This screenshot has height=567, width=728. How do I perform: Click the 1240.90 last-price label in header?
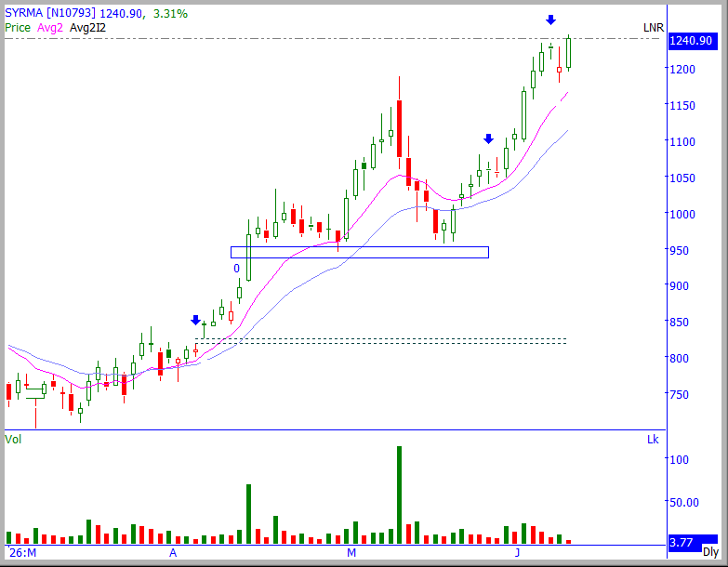point(120,13)
